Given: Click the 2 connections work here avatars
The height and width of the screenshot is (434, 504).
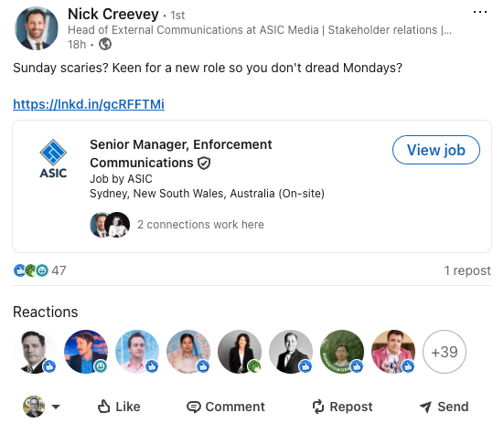Looking at the screenshot, I should 110,225.
